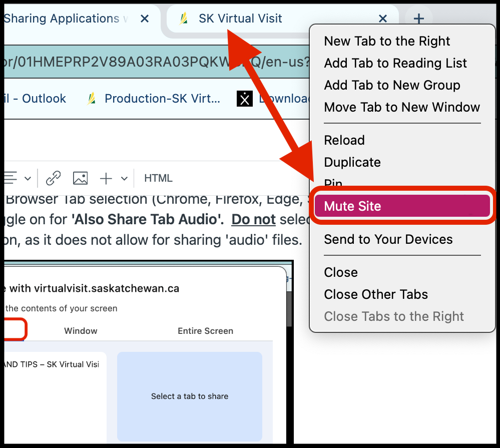Viewport: 500px width, 448px height.
Task: Close the SK Virtual Visit tab
Action: (382, 19)
